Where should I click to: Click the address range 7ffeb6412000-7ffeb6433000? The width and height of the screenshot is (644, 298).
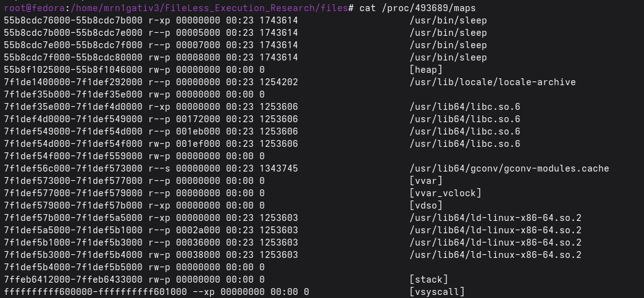point(73,279)
